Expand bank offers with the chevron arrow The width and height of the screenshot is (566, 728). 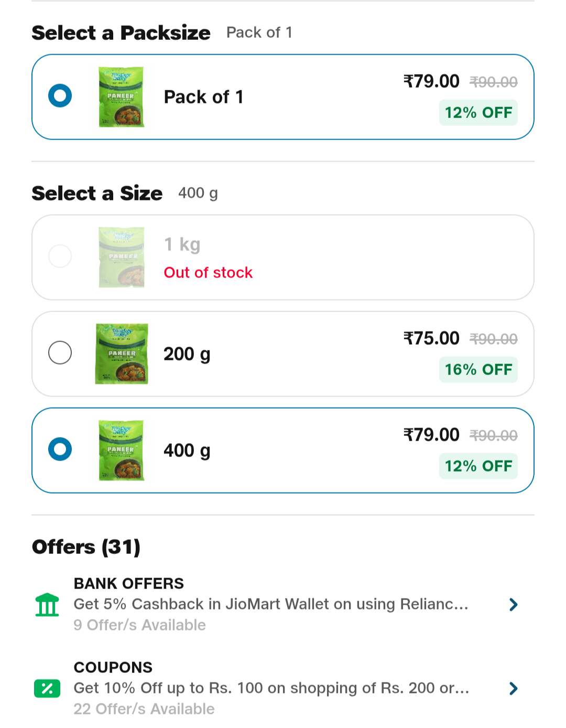click(x=513, y=605)
